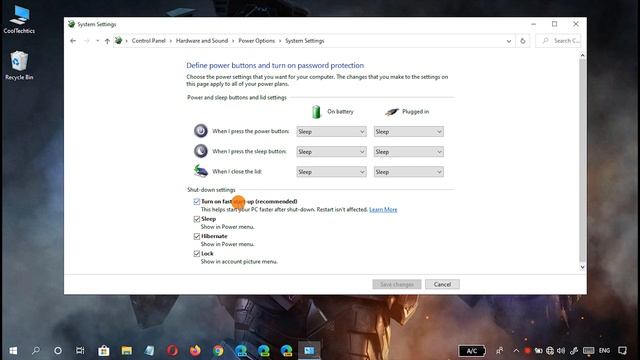This screenshot has height=360, width=640.
Task: Open the notification action center
Action: [622, 351]
